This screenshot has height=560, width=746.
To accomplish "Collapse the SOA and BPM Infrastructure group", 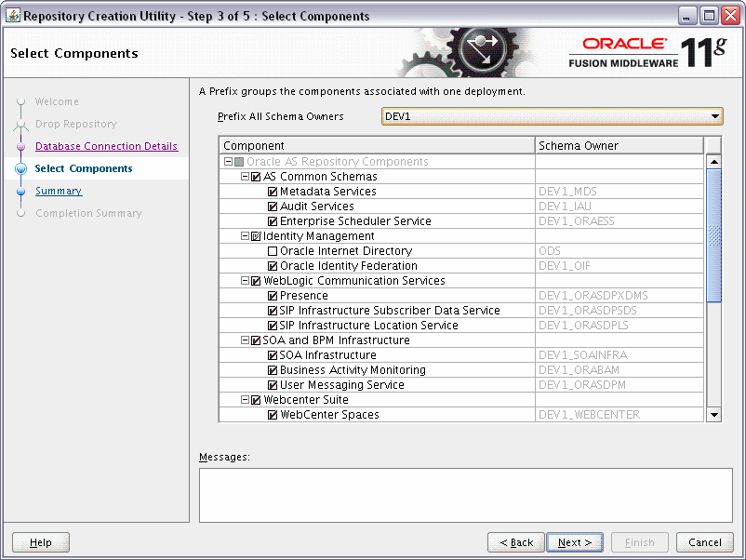I will [246, 340].
